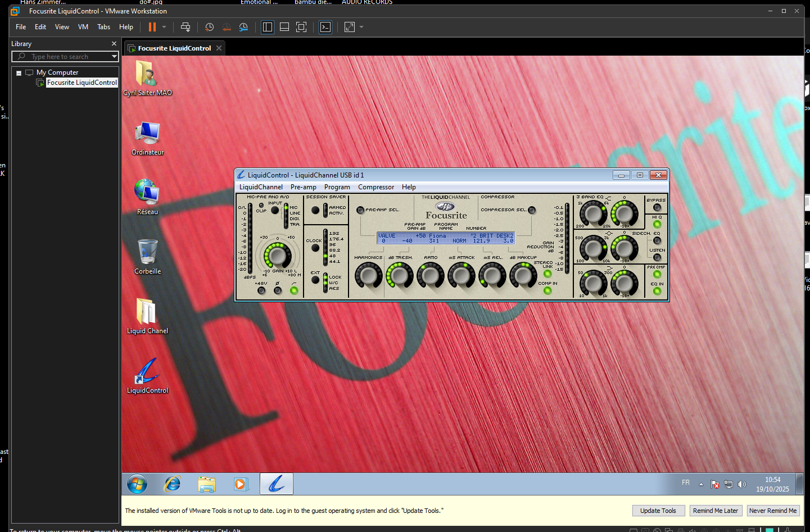Open the Program menu
This screenshot has width=810, height=532.
337,187
